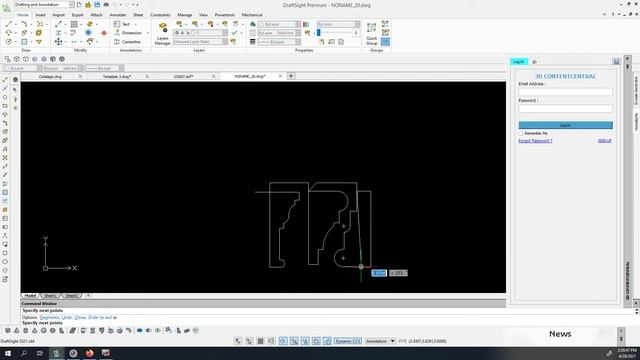Select the Polyline tool in Draw group
The height and width of the screenshot is (360, 640).
coord(24,24)
